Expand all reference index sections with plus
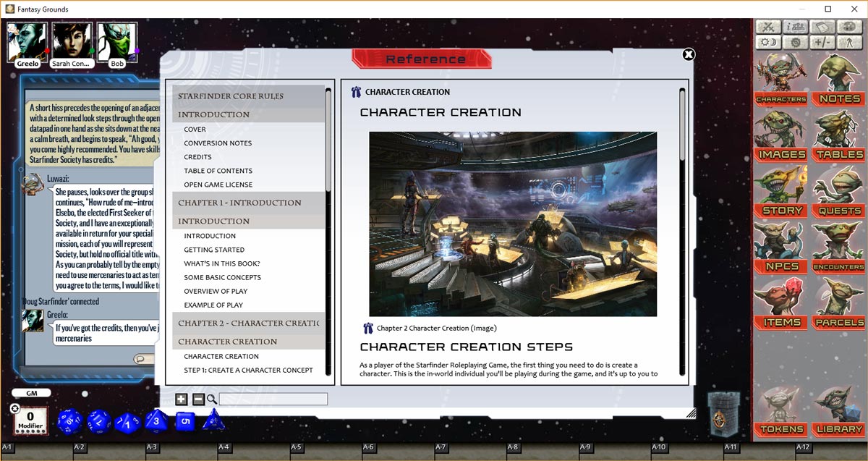Screen dimensions: 868x461 [x=182, y=399]
